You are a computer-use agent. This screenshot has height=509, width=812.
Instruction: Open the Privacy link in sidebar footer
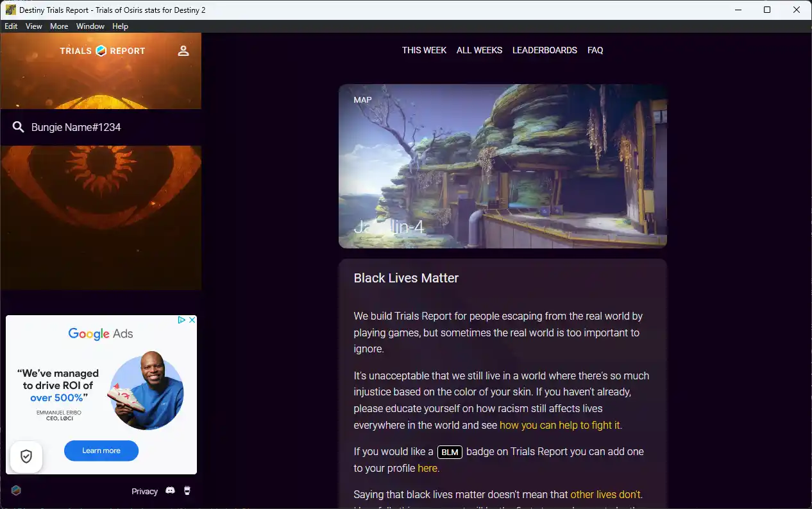pos(144,491)
